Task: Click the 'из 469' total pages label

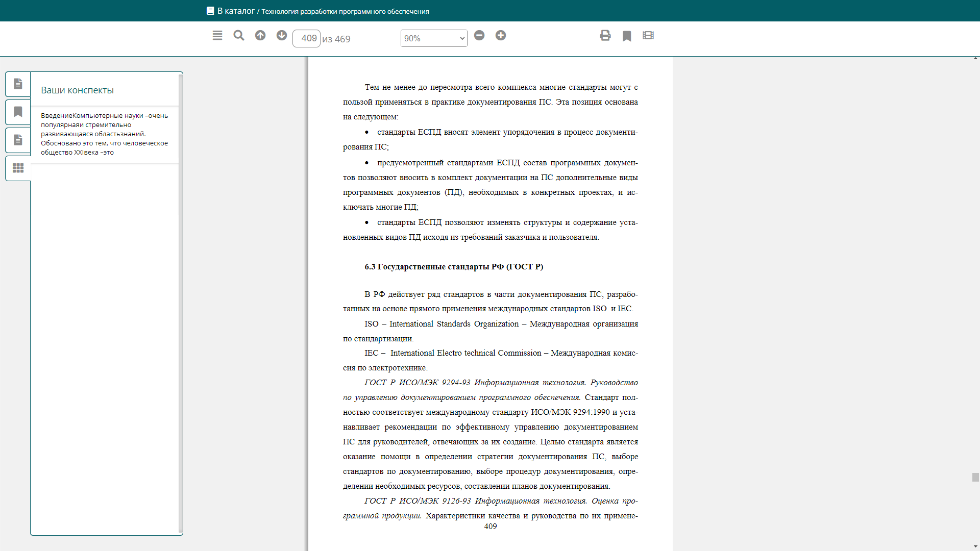Action: [x=336, y=39]
